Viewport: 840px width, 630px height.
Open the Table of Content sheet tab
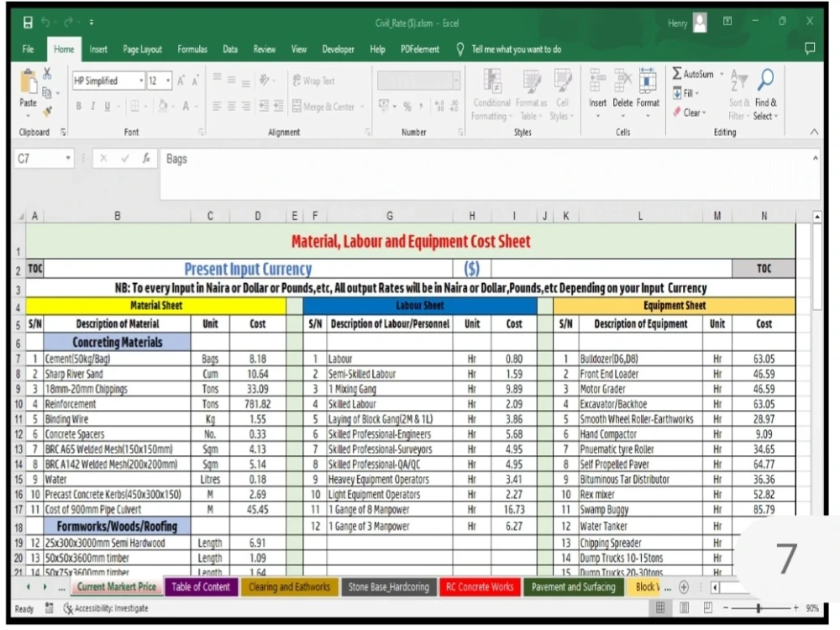[201, 587]
